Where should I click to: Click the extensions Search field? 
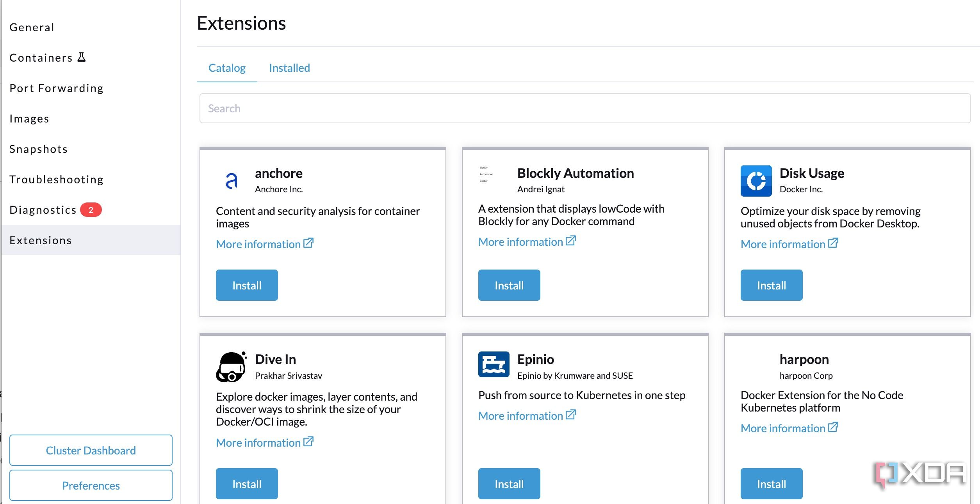coord(585,108)
